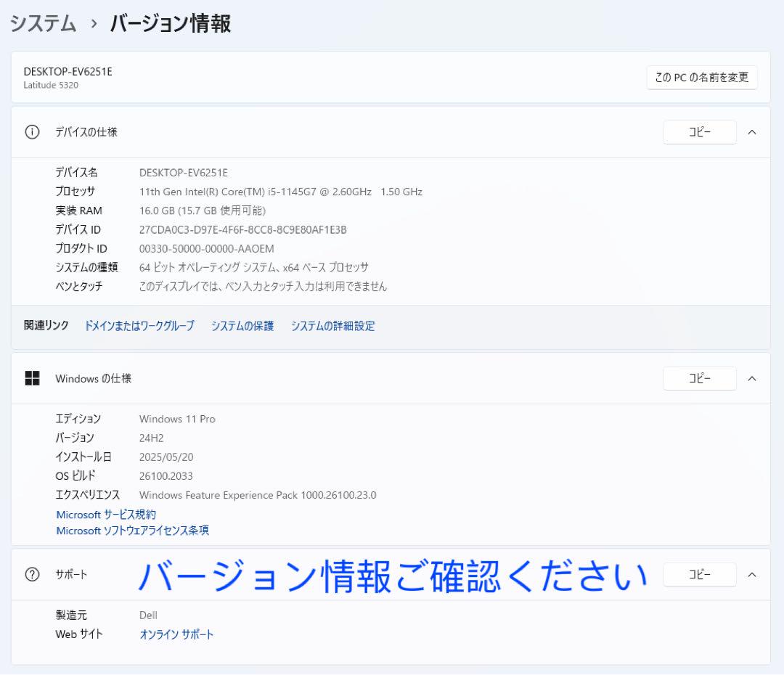Click Windows Feature Experience Pack value
The height and width of the screenshot is (675, 784).
click(258, 495)
